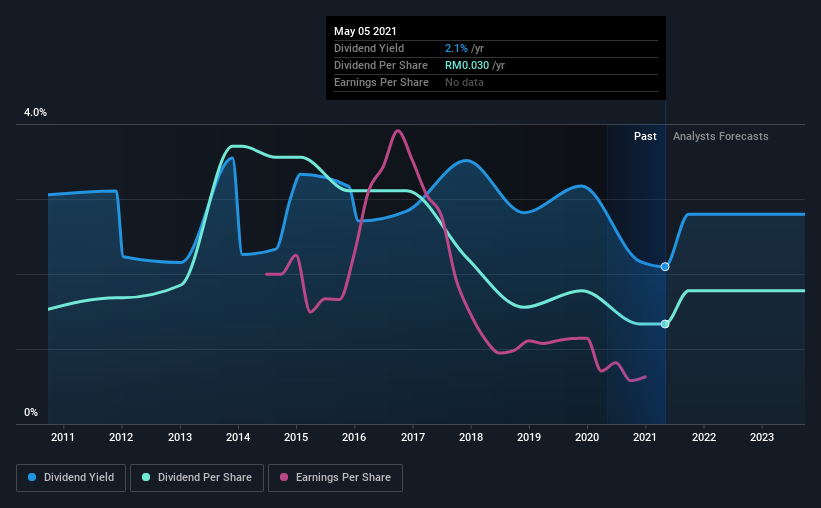This screenshot has width=821, height=508.
Task: Click the tooltip Dividend Per Share row label
Action: 381,65
